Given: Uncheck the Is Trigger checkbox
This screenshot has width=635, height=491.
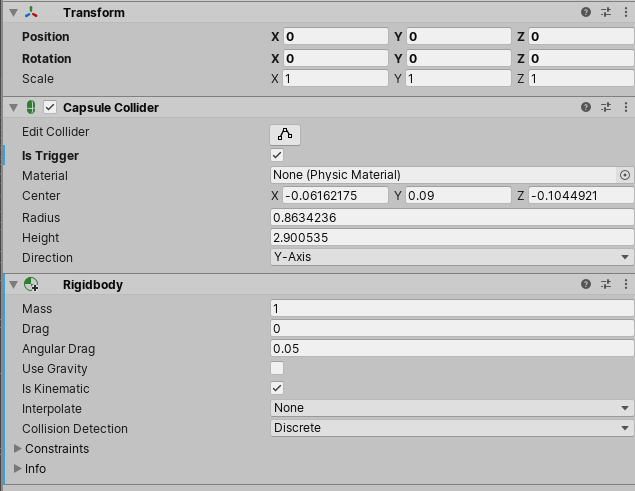Looking at the screenshot, I should (x=277, y=155).
